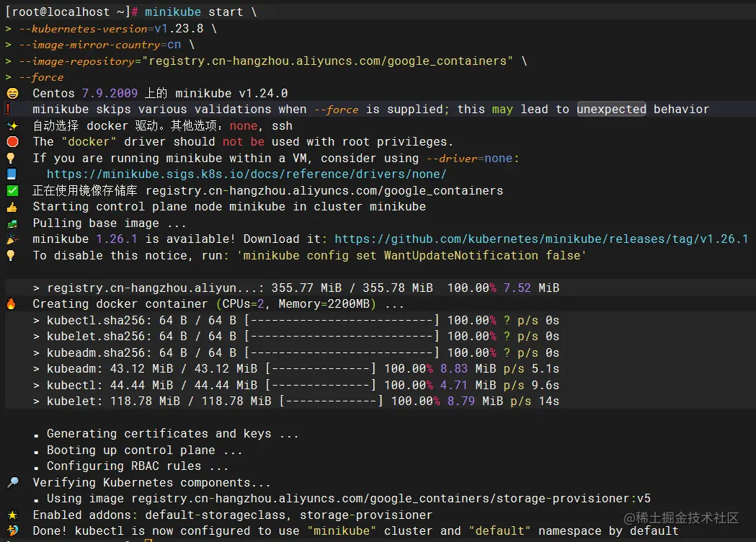Click 'default-storageclass, storage-provisioner' addons text
The height and width of the screenshot is (542, 756).
tap(289, 515)
